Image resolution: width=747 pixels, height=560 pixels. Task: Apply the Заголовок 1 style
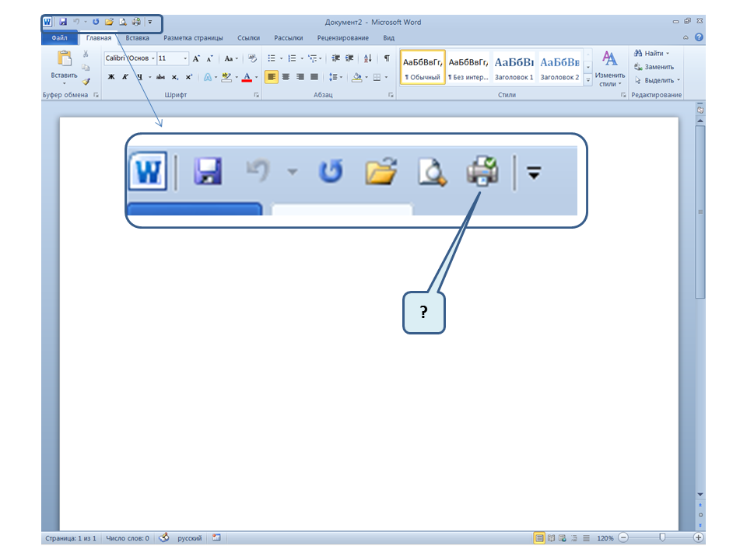coord(514,68)
